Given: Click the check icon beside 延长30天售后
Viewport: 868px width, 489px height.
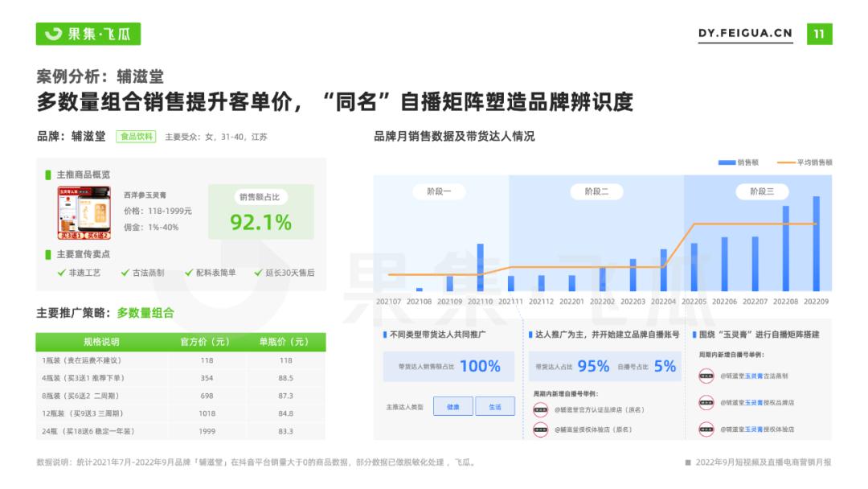Looking at the screenshot, I should pyautogui.click(x=258, y=273).
